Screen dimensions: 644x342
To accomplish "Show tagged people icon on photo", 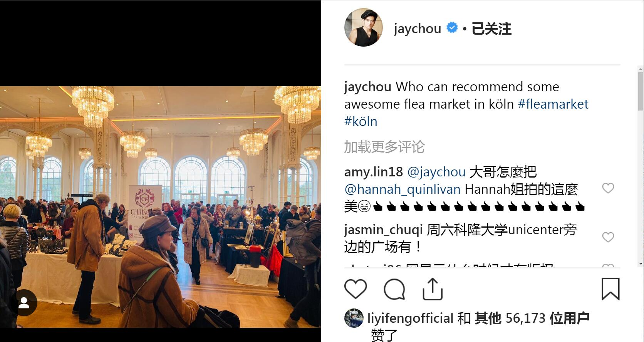I will [24, 303].
